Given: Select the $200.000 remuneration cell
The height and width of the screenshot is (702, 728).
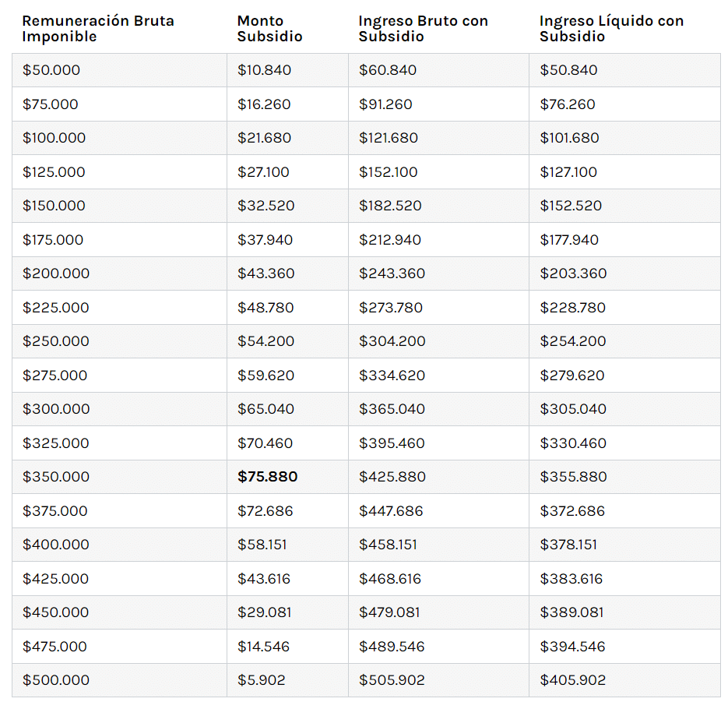Looking at the screenshot, I should (x=56, y=273).
